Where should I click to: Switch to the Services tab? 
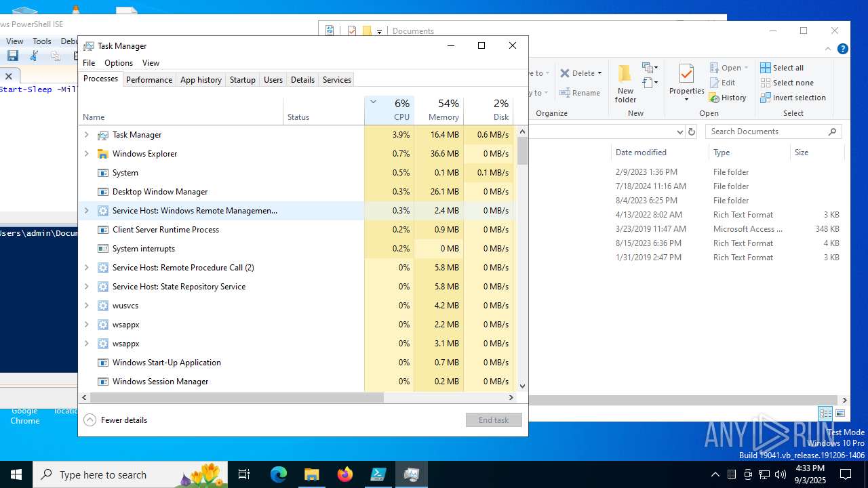click(337, 80)
